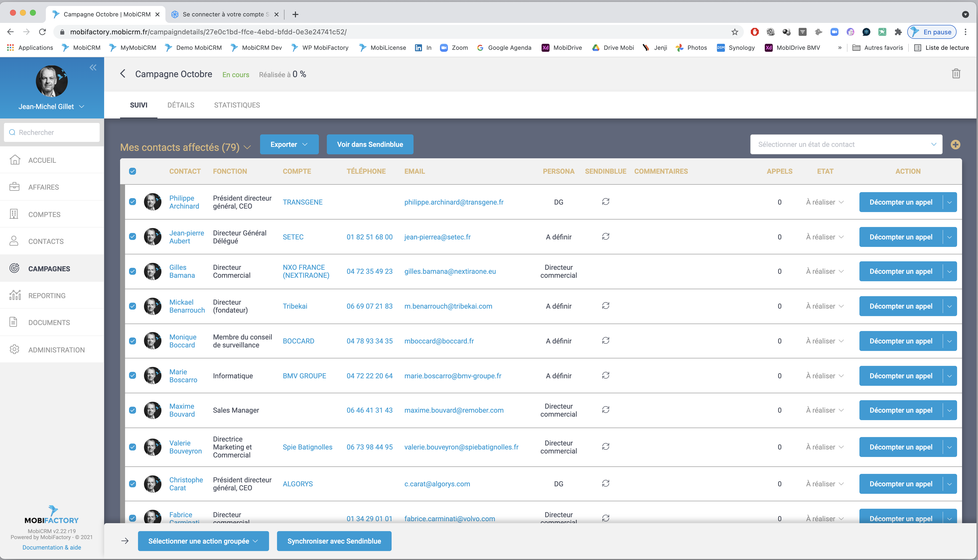Switch to the STATISTIQUES tab
Image resolution: width=978 pixels, height=560 pixels.
tap(237, 105)
